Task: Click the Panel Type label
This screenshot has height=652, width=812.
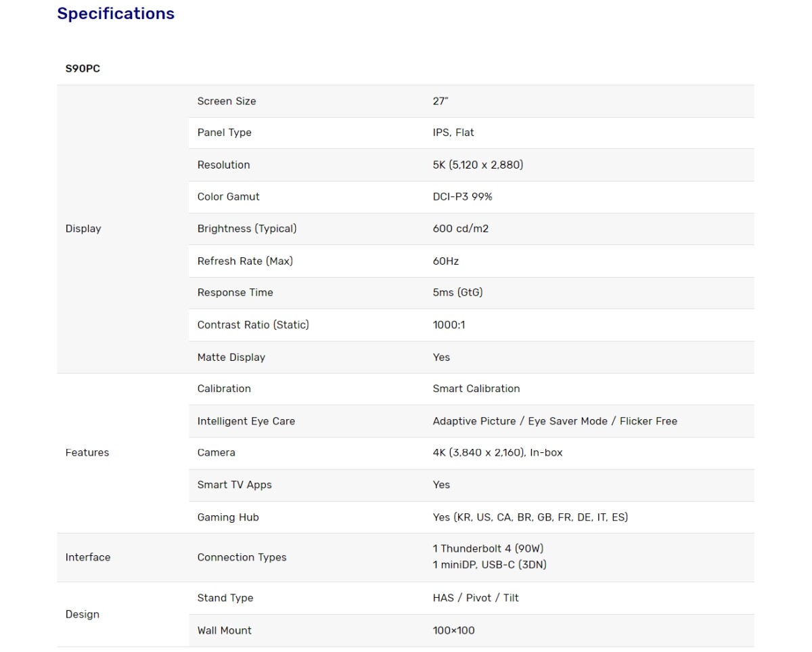Action: (x=225, y=133)
